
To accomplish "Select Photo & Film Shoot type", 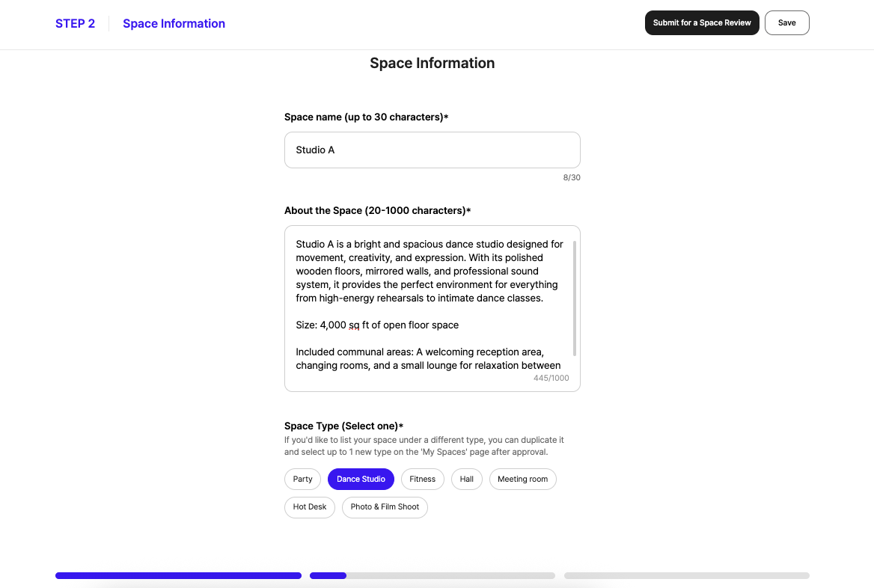I will (385, 506).
